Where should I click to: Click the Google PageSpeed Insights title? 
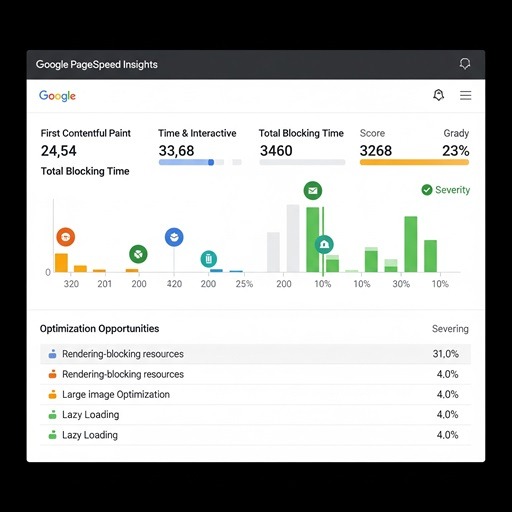tap(97, 64)
